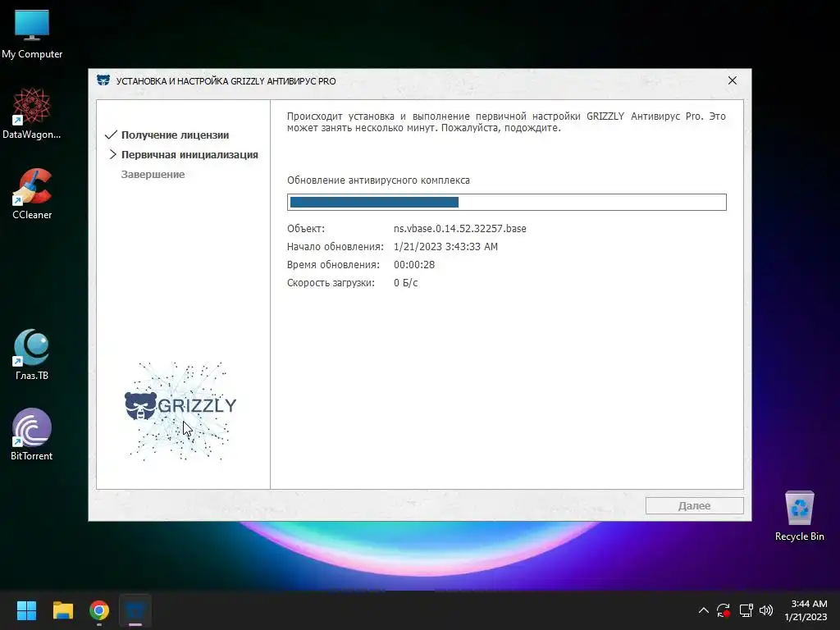Screen dimensions: 840x630
Task: Open the DataWagon desktop shortcut
Action: tap(32, 113)
